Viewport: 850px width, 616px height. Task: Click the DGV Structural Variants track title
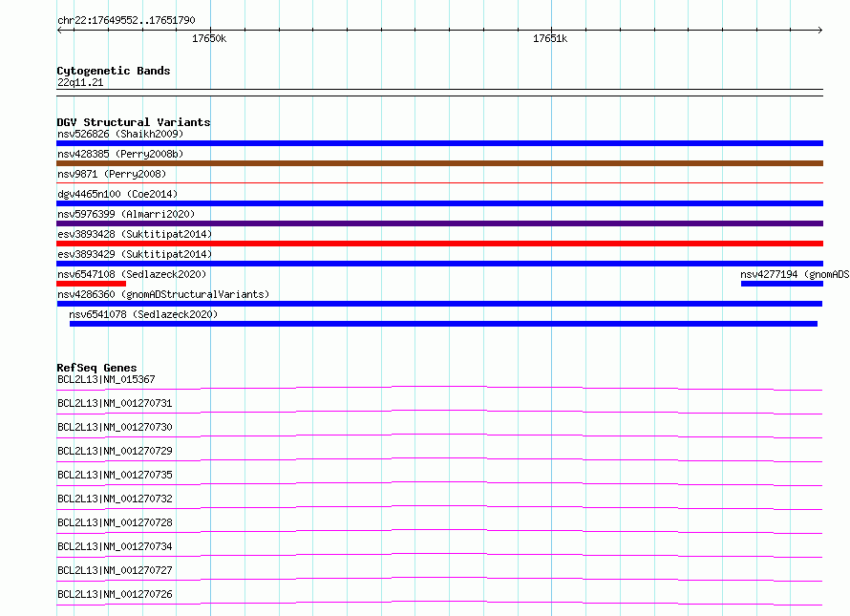coord(134,122)
